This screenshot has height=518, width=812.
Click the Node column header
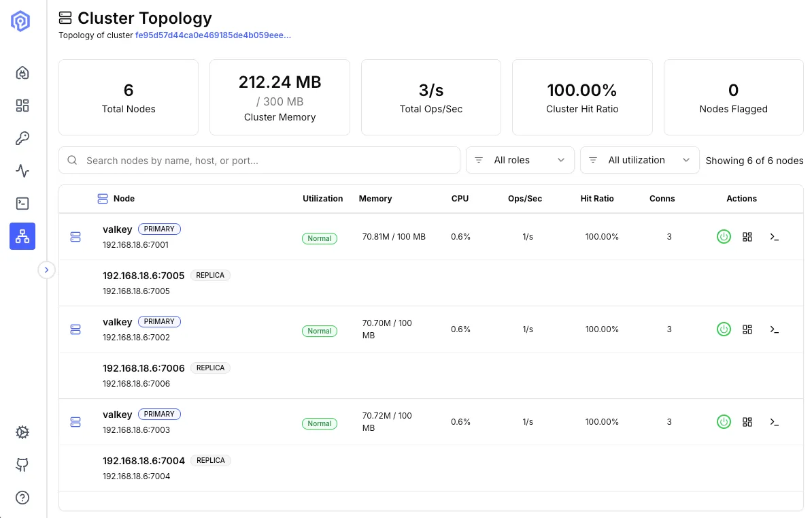[x=124, y=199]
